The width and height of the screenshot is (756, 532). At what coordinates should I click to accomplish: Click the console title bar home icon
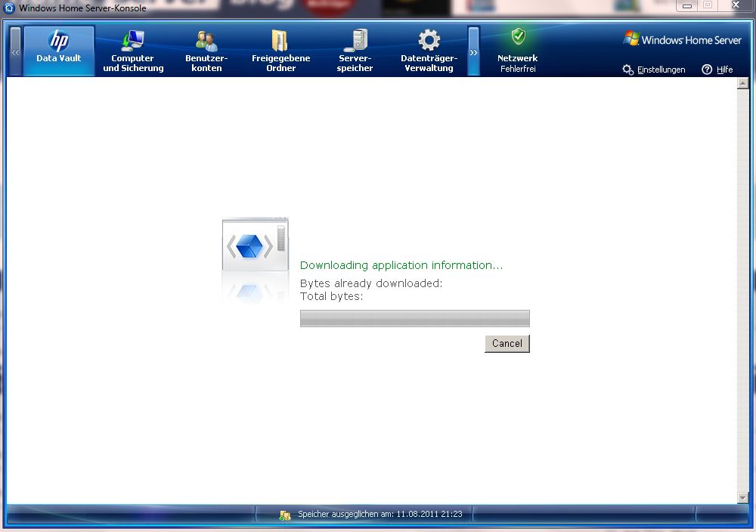coord(9,8)
